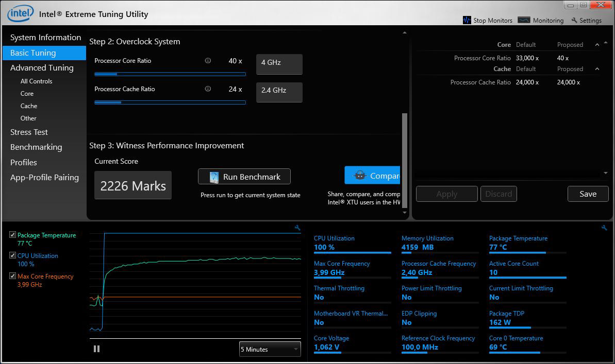Click center panel scroll down arrow
The width and height of the screenshot is (615, 364).
(x=404, y=213)
